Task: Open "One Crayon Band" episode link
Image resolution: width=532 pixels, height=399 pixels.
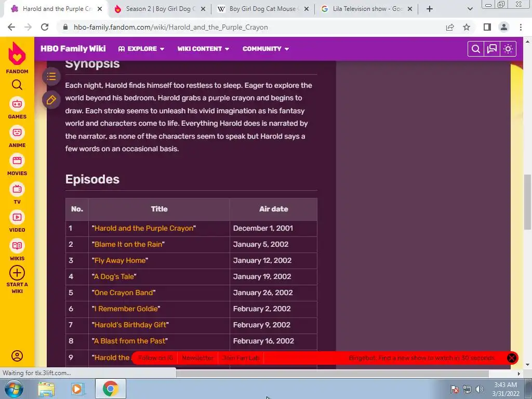Action: (x=124, y=292)
